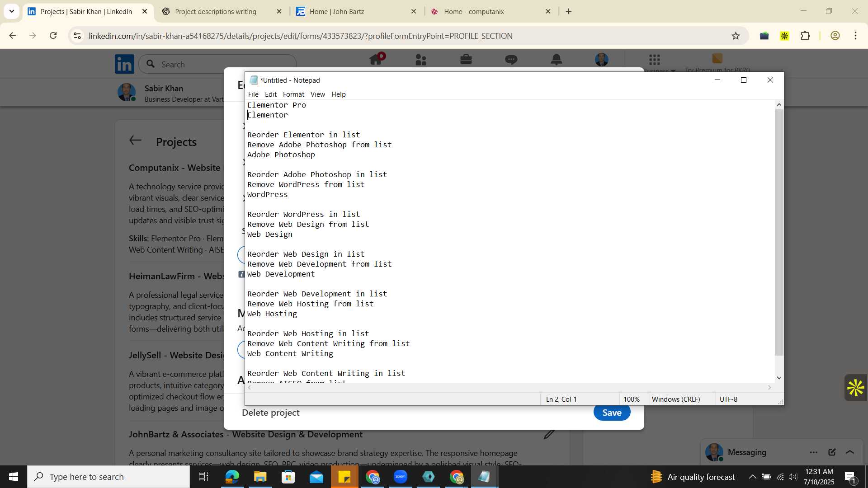Open Notifications bell icon

[557, 60]
